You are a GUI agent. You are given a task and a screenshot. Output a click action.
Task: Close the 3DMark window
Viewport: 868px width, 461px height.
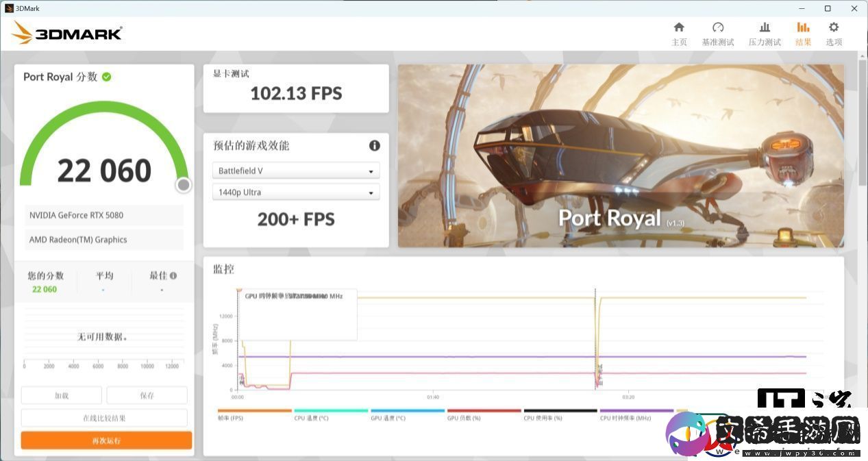tap(854, 8)
